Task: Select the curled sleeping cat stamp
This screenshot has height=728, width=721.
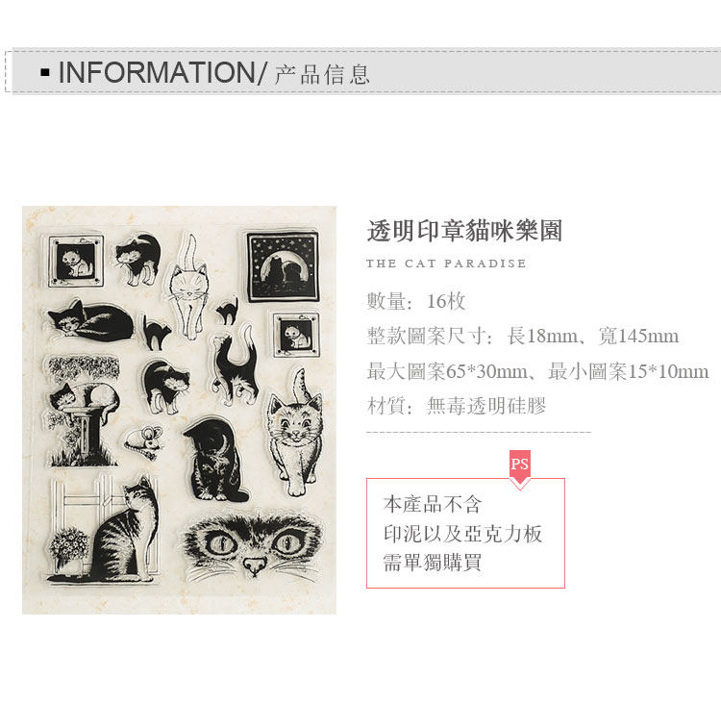Action: (x=90, y=320)
